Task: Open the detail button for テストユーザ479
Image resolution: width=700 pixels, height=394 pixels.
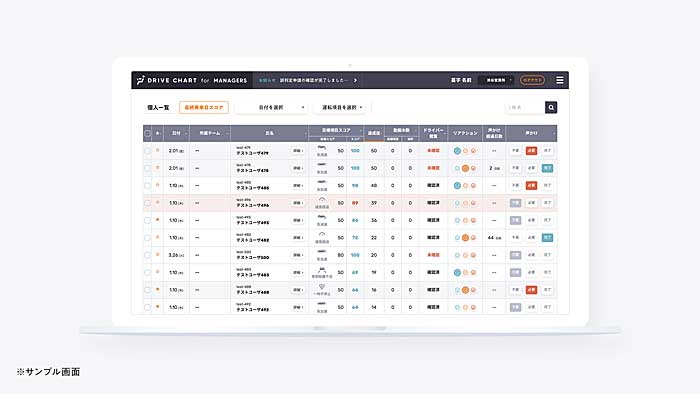Action: coord(298,151)
